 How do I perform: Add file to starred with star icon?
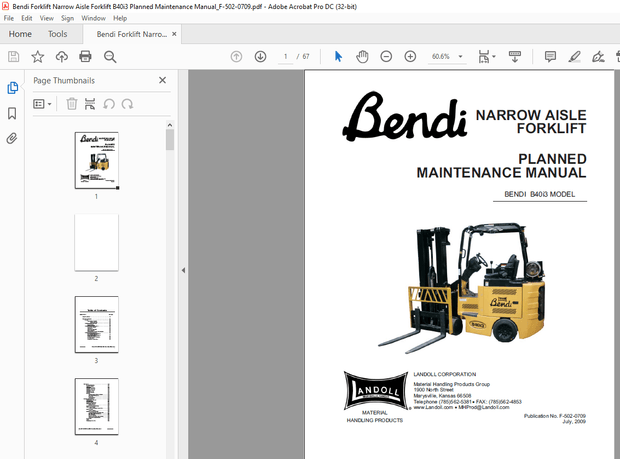point(38,57)
